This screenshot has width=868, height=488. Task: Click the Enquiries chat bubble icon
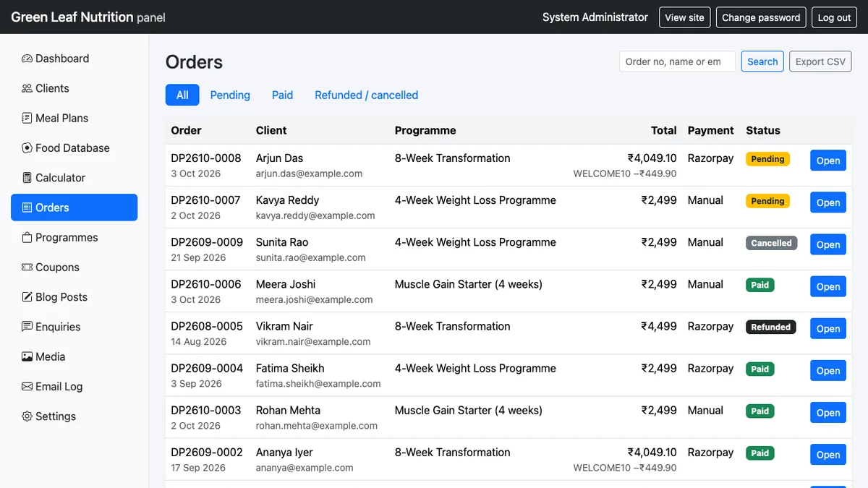pyautogui.click(x=27, y=327)
